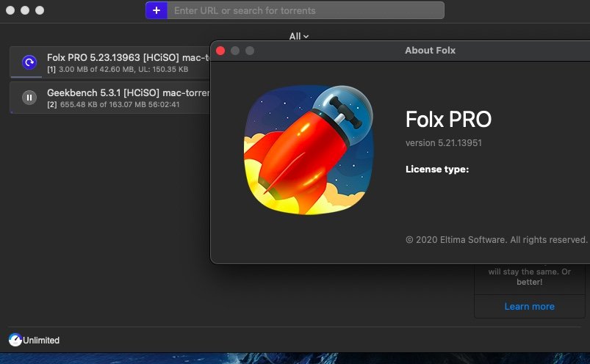Click the main window's third traffic-light button
The width and height of the screenshot is (590, 364).
pyautogui.click(x=40, y=10)
